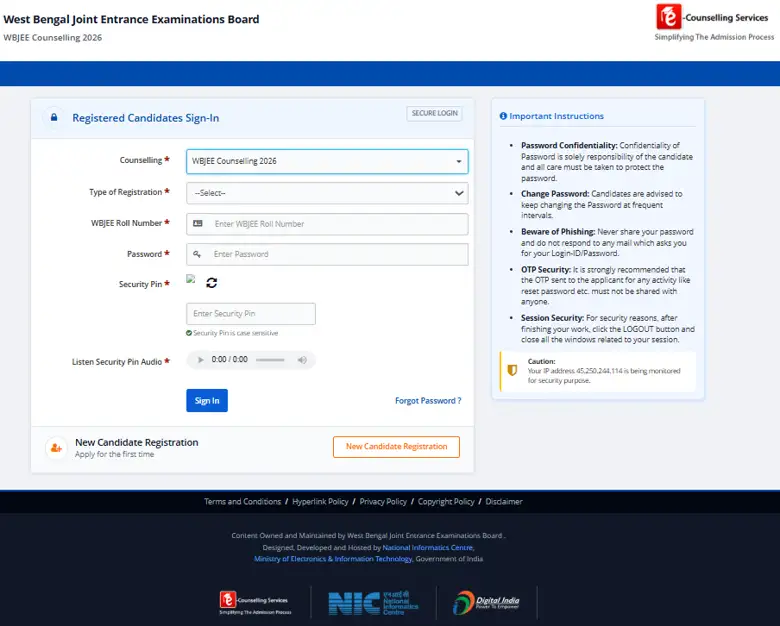The image size is (780, 626).
Task: Refresh the security pin captcha
Action: click(211, 283)
